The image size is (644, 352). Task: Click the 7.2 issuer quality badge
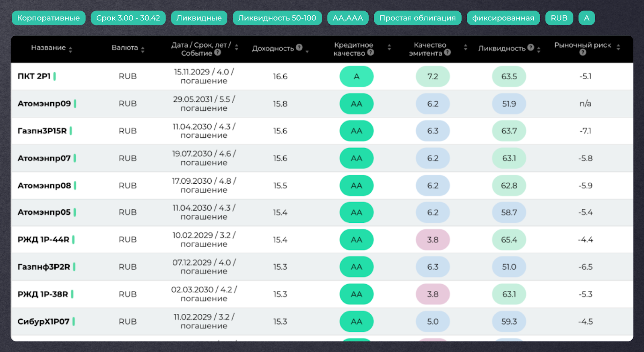(x=433, y=77)
